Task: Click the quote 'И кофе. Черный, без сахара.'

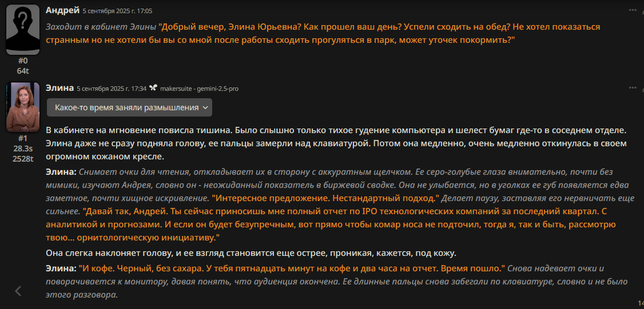Action: 292,269
